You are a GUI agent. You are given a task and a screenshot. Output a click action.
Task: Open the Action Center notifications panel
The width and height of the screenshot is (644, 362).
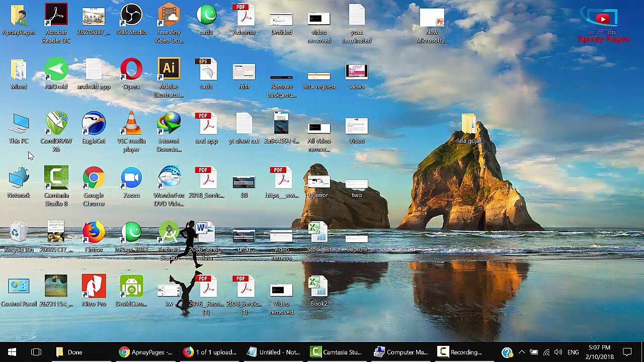coord(627,352)
